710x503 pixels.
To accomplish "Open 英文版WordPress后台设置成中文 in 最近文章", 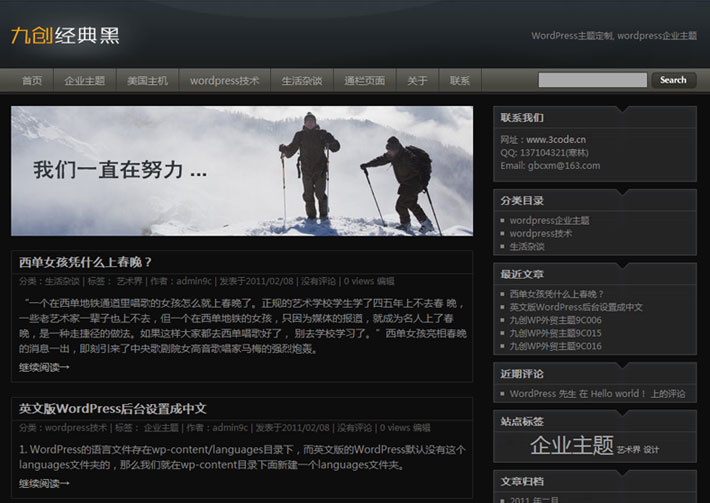I will click(x=576, y=307).
